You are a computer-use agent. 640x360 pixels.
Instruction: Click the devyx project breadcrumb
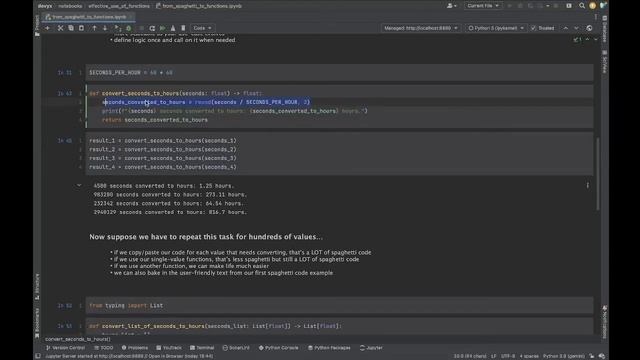(45, 6)
